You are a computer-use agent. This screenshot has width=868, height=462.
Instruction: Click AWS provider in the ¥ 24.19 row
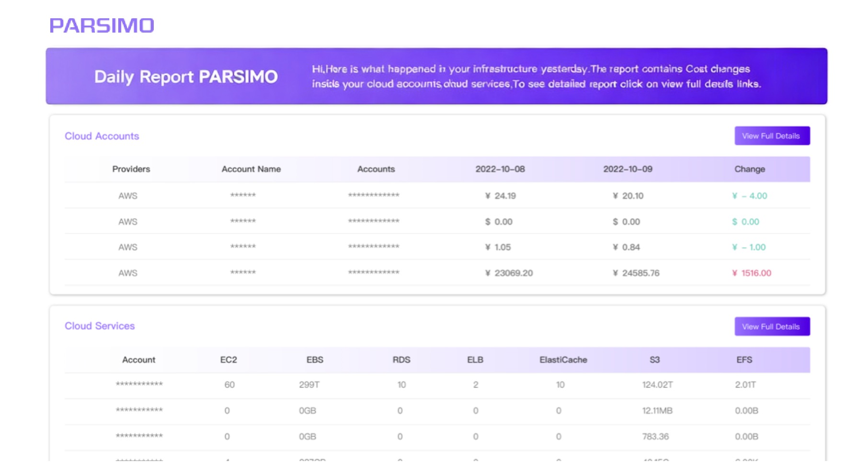tap(128, 196)
